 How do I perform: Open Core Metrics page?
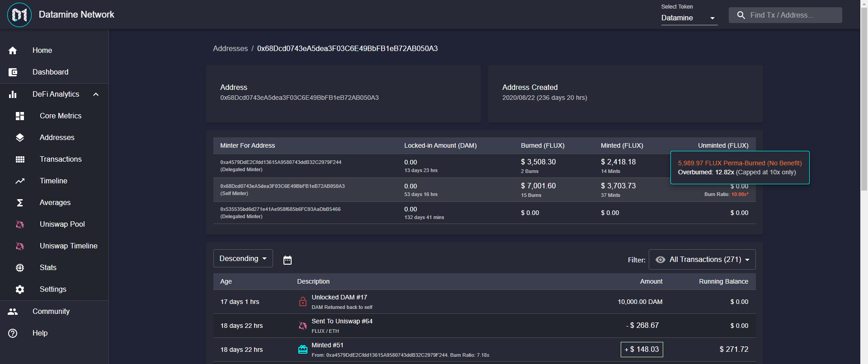click(54, 116)
